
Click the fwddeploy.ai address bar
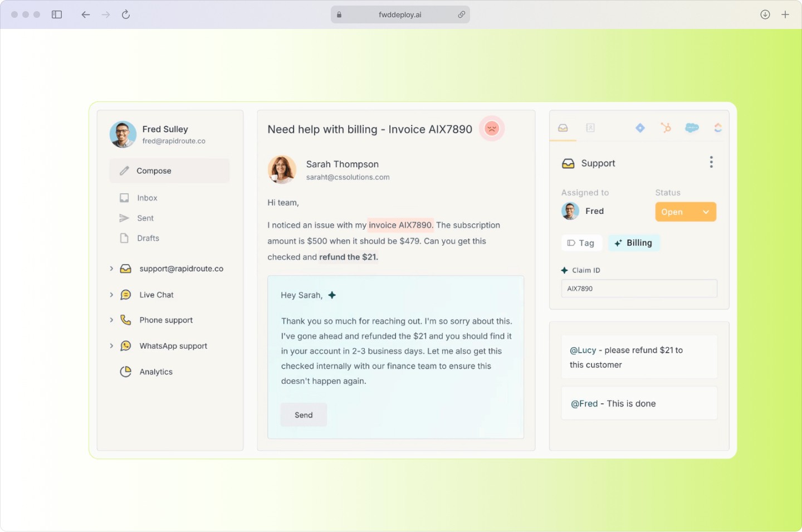[400, 14]
